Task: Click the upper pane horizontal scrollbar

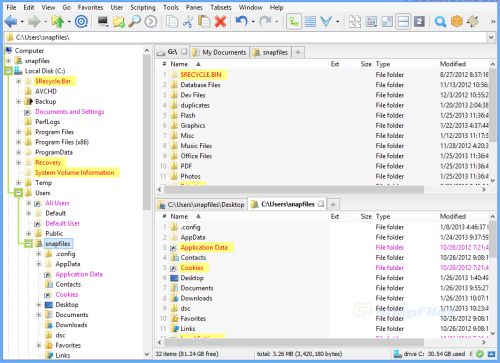Action: (x=293, y=189)
